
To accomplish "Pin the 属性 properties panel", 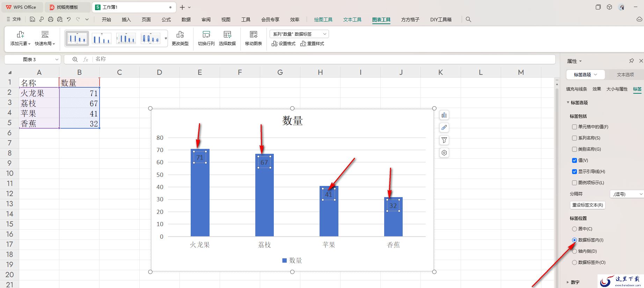I will tap(631, 61).
